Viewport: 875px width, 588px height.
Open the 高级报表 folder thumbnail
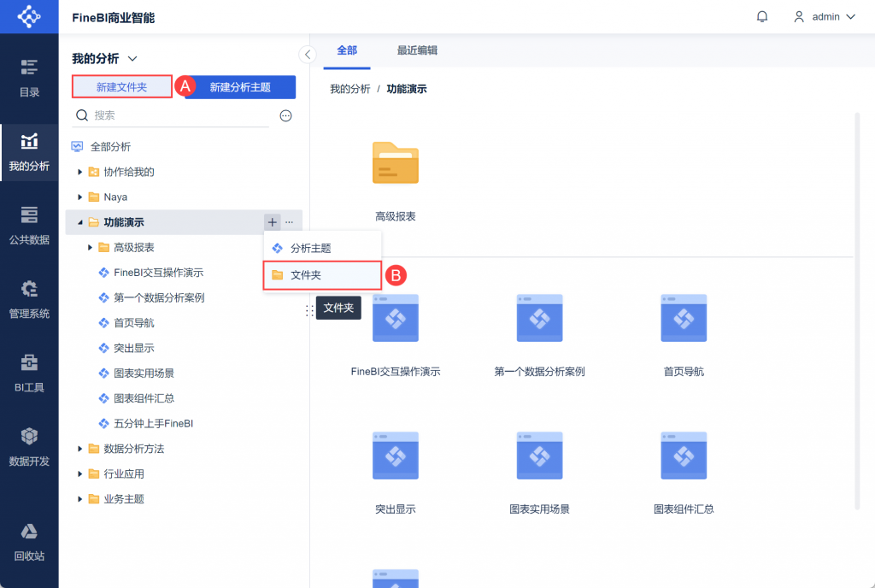pos(395,163)
